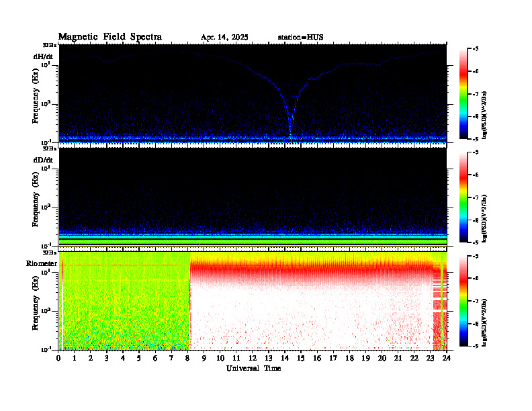
Task: Click the color bar beside the dD/dt panel
Action: click(463, 197)
